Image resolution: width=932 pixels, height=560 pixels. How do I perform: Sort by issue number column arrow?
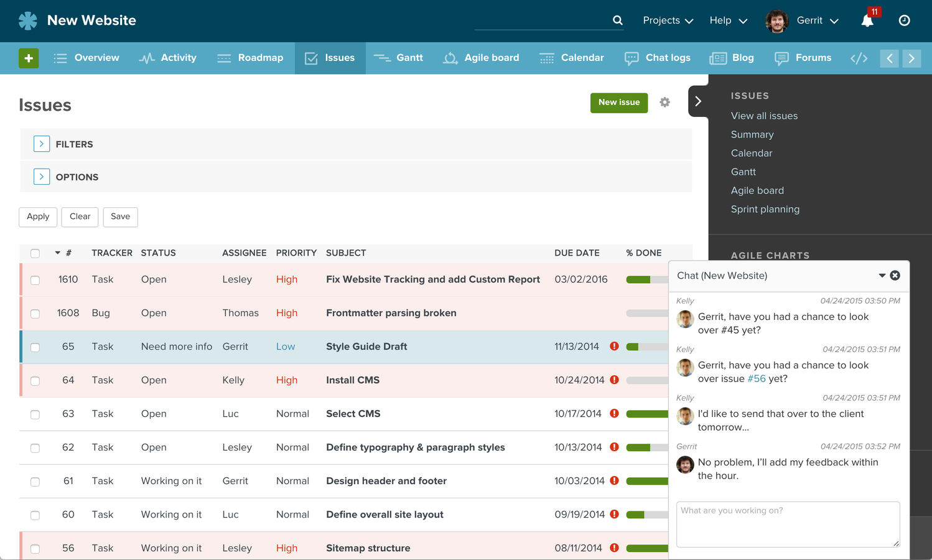click(x=57, y=253)
